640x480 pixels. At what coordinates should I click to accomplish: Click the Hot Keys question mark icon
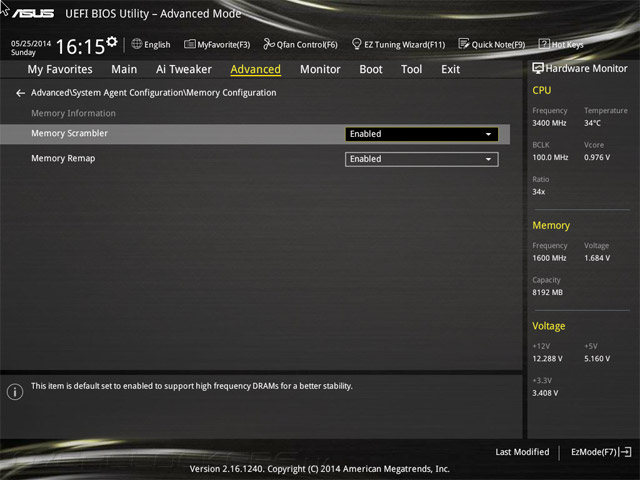544,44
